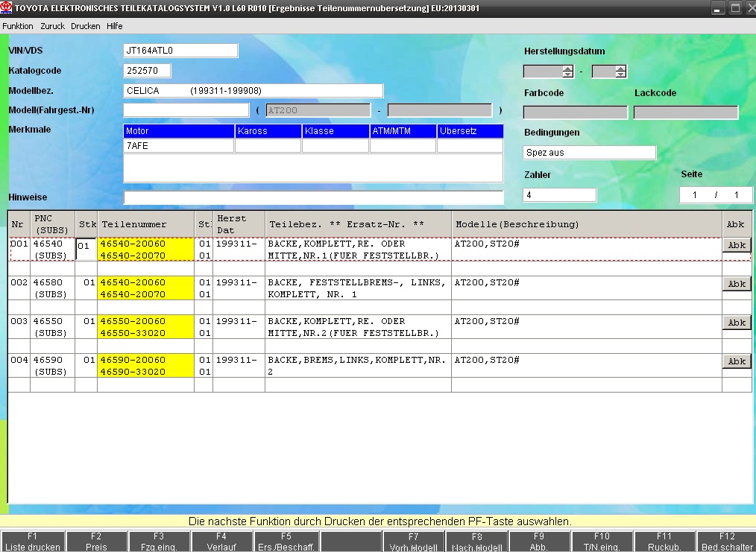Image resolution: width=756 pixels, height=552 pixels.
Task: Open the Funktion menu
Action: (18, 26)
